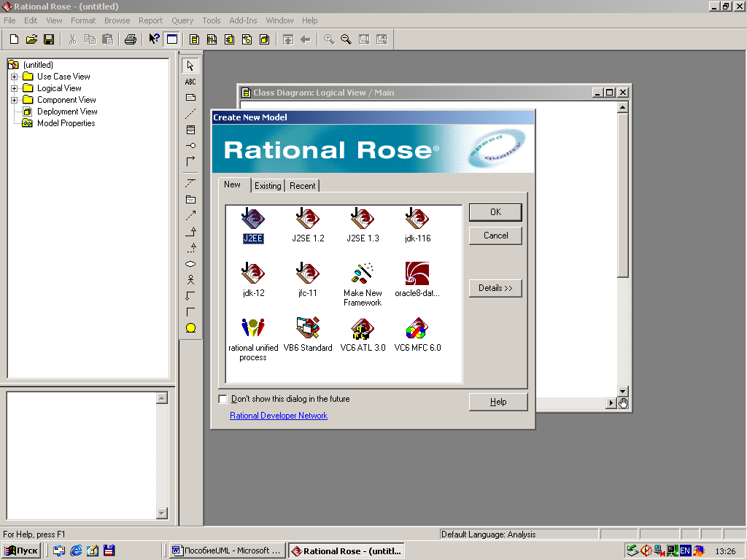The width and height of the screenshot is (747, 560).
Task: Toggle the documentation window toolbar button
Action: tap(171, 39)
